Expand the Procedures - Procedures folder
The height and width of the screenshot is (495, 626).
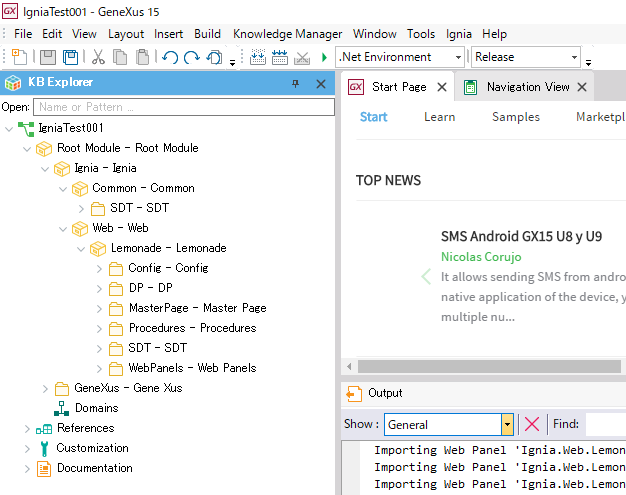99,329
